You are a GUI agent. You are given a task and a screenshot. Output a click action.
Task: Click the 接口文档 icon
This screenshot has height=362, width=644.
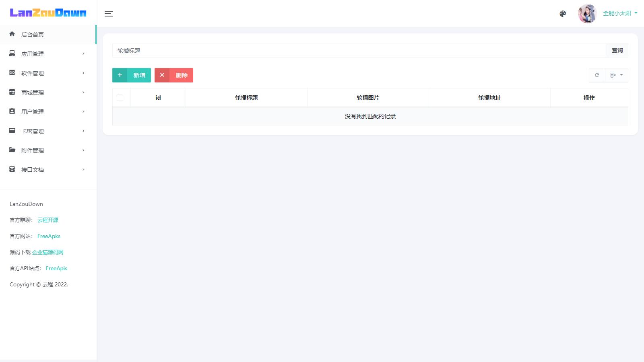point(12,169)
